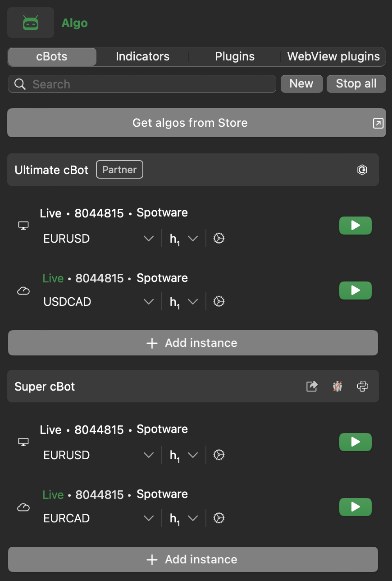
Task: Open parameters gear for Ultimate cBot EURUSD instance
Action: tap(219, 239)
